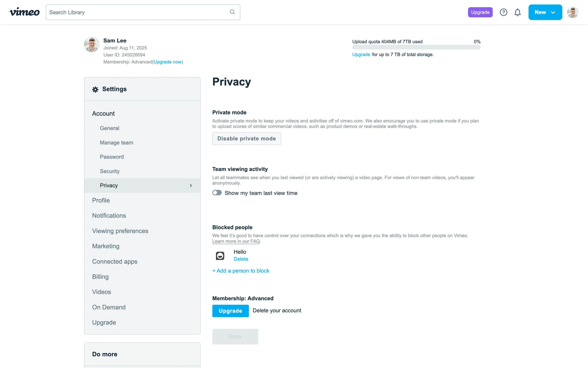Image resolution: width=588 pixels, height=368 pixels.
Task: Open the account avatar menu
Action: (x=572, y=12)
